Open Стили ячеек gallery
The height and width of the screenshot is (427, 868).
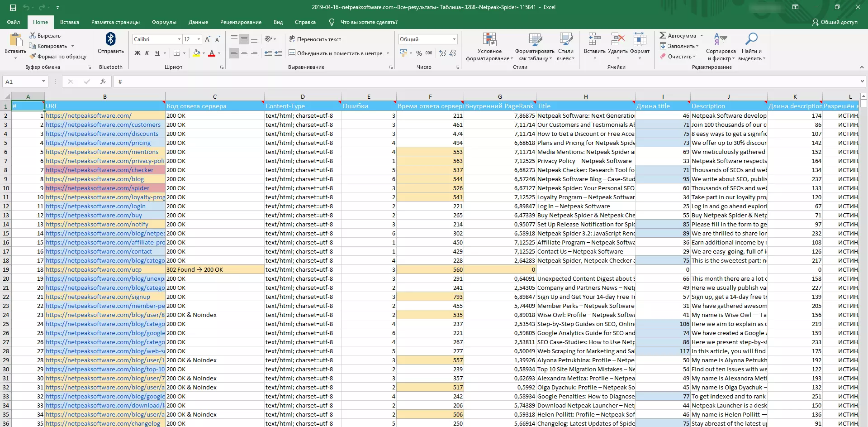[566, 46]
